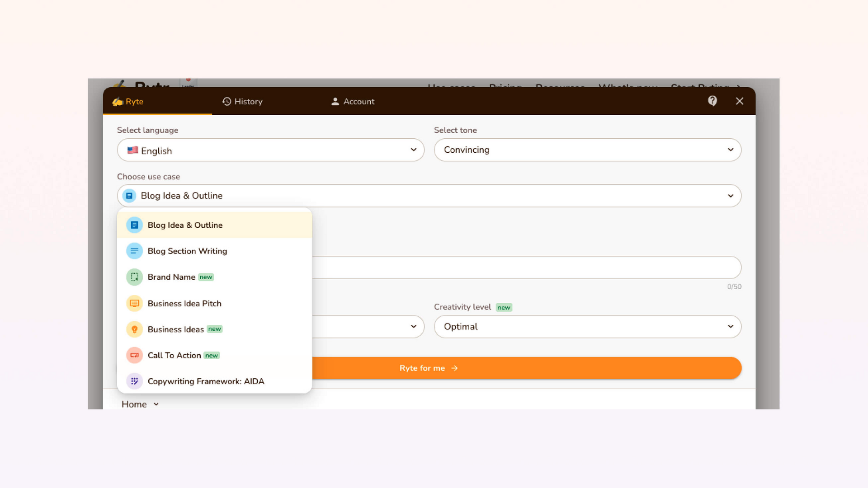Click the Account person icon
This screenshot has height=488, width=868.
tap(335, 102)
